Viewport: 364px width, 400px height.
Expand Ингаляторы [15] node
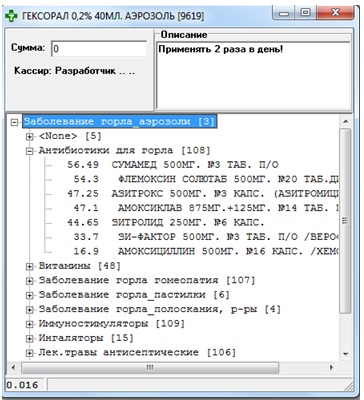[x=30, y=339]
